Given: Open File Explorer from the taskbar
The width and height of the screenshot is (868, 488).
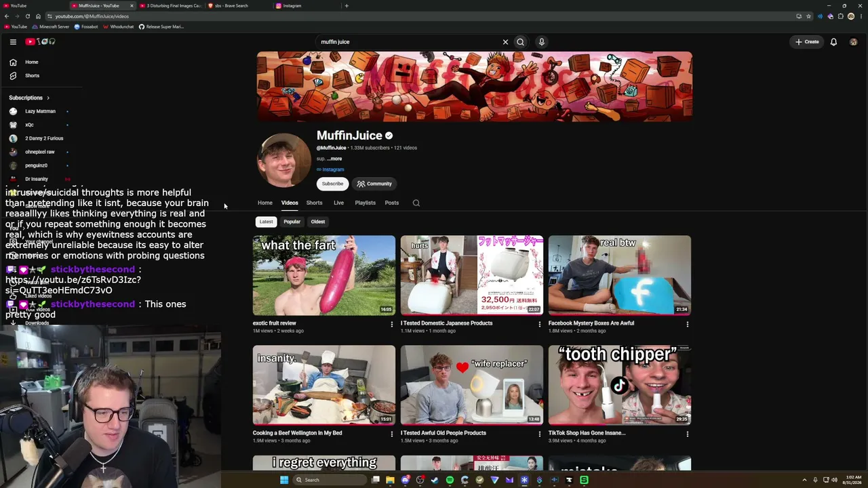Looking at the screenshot, I should pyautogui.click(x=390, y=480).
